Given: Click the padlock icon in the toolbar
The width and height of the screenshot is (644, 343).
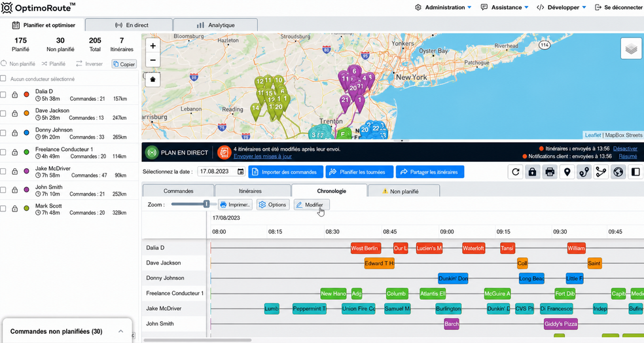Looking at the screenshot, I should pyautogui.click(x=533, y=172).
